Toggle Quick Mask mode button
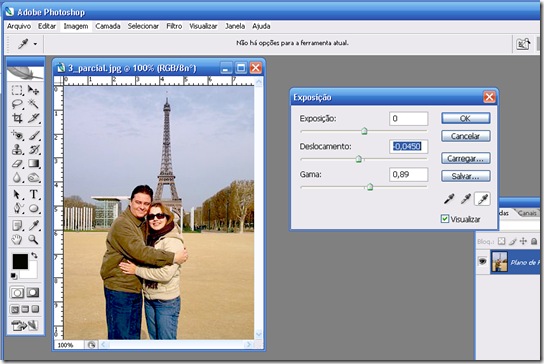This screenshot has height=364, width=544. click(x=33, y=293)
